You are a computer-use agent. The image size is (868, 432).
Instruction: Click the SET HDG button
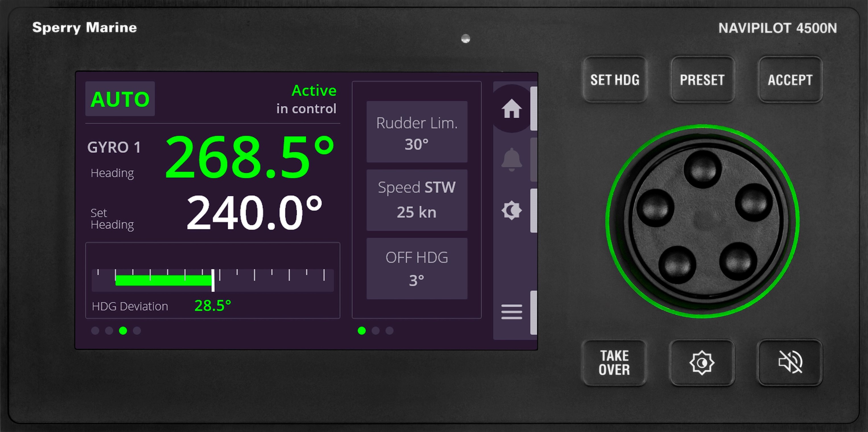coord(615,79)
